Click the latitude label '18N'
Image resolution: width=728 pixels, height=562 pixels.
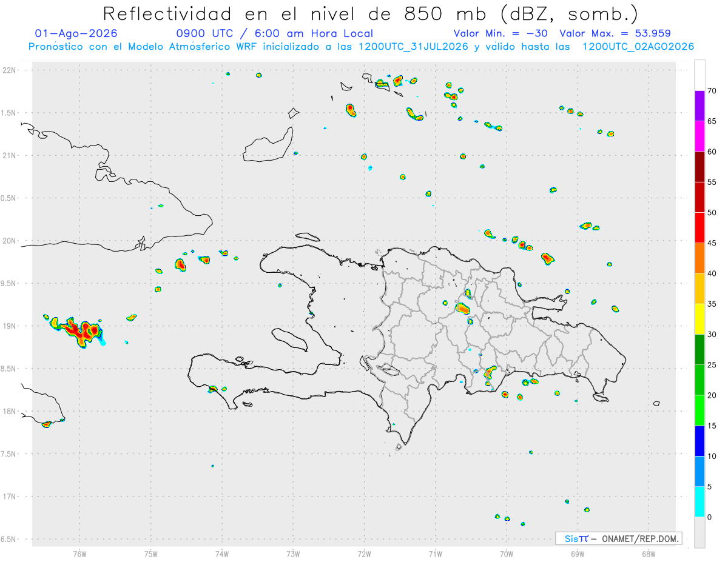[x=9, y=412]
